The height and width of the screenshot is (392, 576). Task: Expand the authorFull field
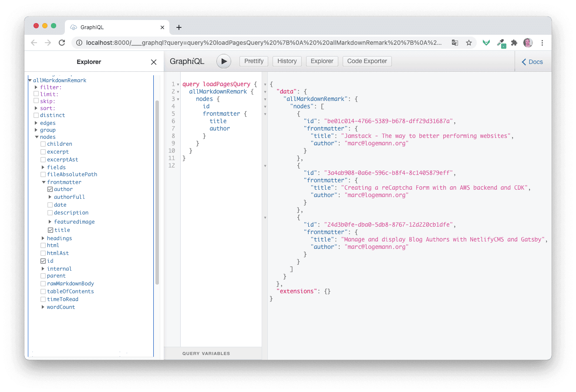(x=50, y=197)
